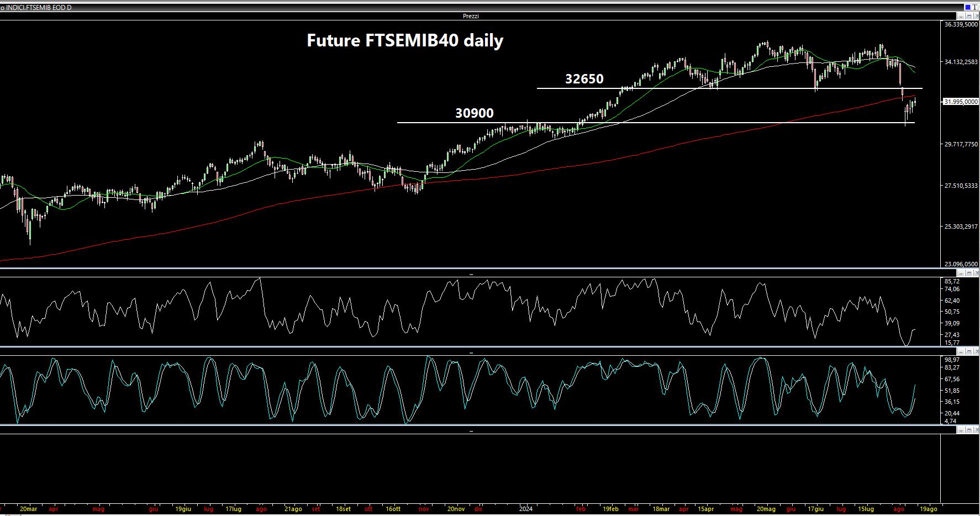Maximize the RSI indicator panel

click(968, 273)
